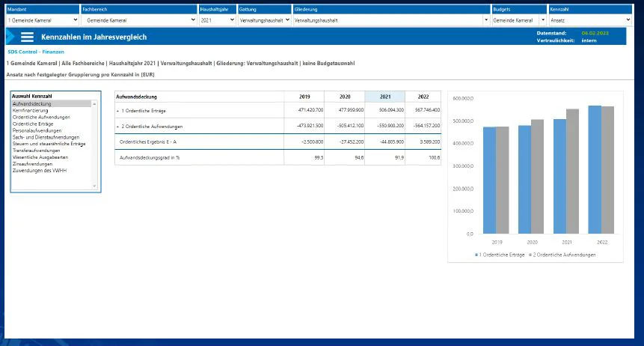Click the 2022 column header
The width and height of the screenshot is (644, 346).
pos(423,97)
